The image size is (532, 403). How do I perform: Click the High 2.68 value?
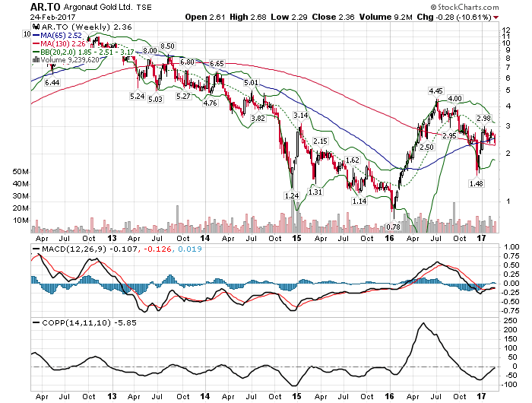248,17
